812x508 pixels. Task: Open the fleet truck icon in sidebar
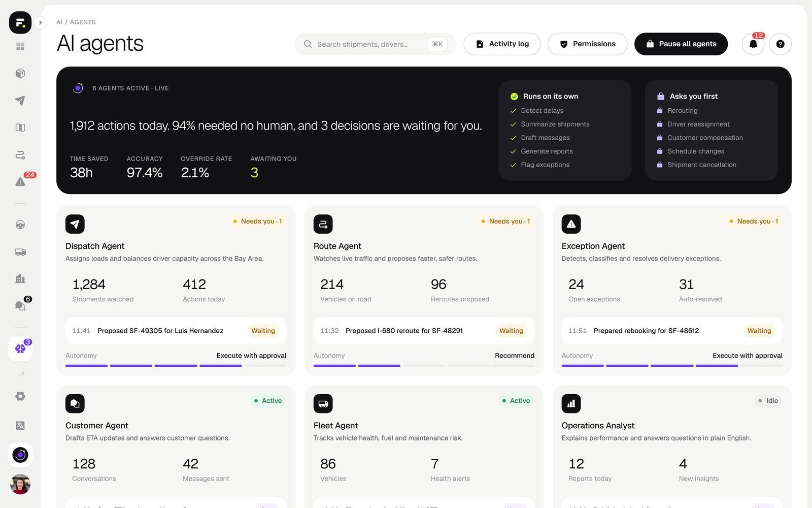[20, 252]
